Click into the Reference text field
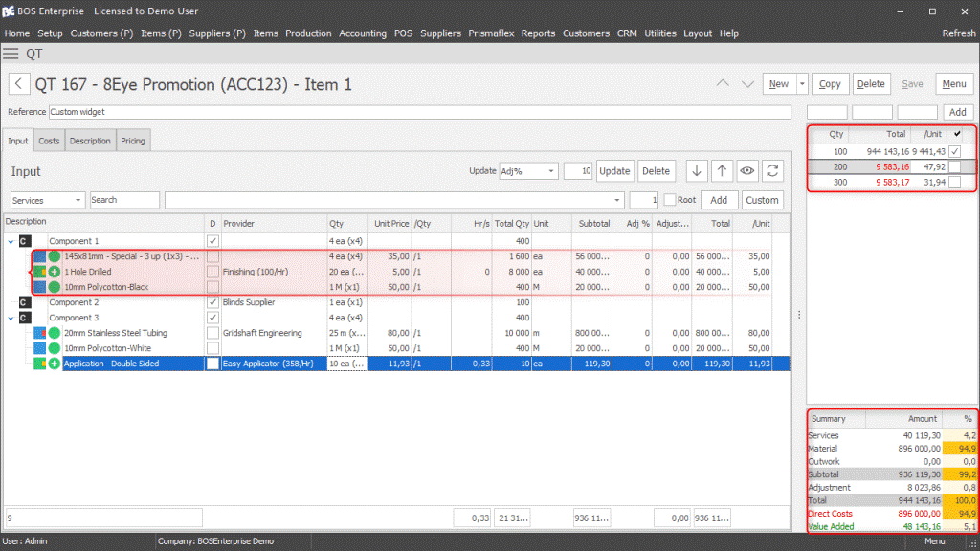Viewport: 980px width, 551px height. coord(420,112)
